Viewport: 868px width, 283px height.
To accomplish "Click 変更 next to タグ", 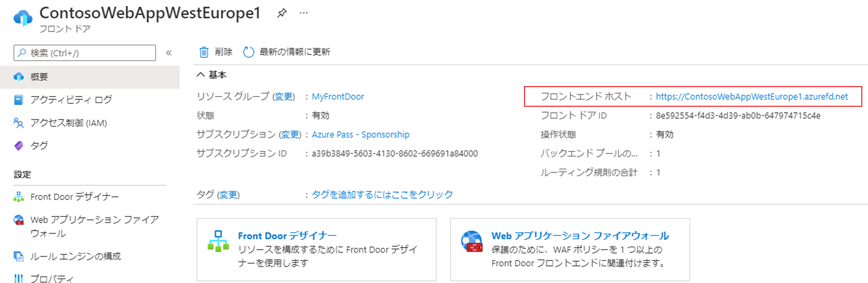I will coord(228,195).
